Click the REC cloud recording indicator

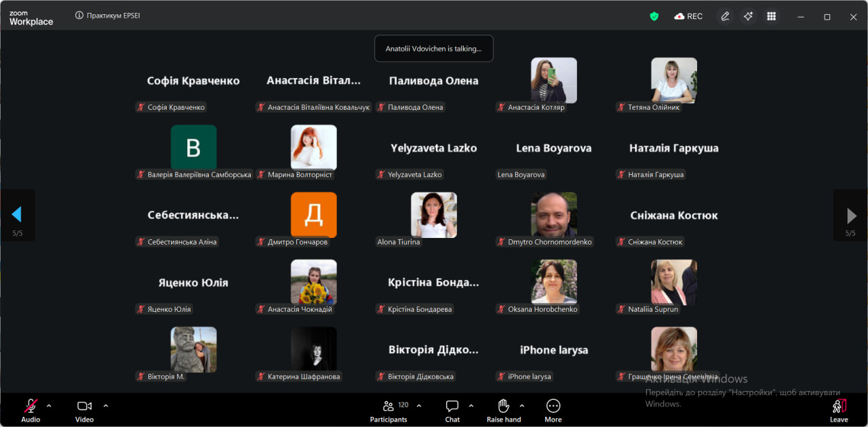pyautogui.click(x=688, y=16)
